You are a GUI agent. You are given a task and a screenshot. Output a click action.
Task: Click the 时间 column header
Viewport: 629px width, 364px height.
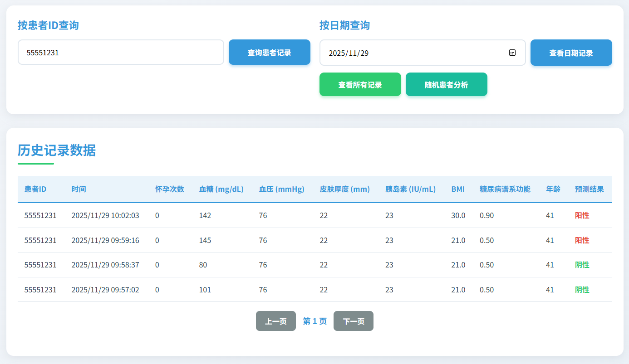tap(79, 189)
